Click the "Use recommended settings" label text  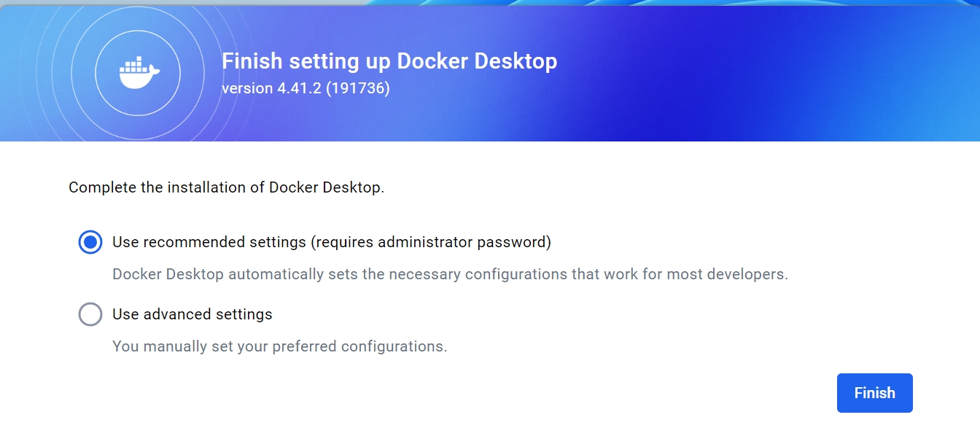click(209, 242)
